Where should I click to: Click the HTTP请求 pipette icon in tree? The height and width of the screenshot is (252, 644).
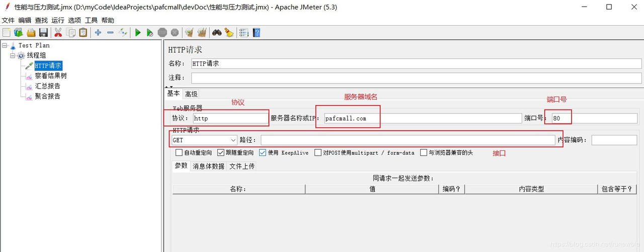coord(29,66)
